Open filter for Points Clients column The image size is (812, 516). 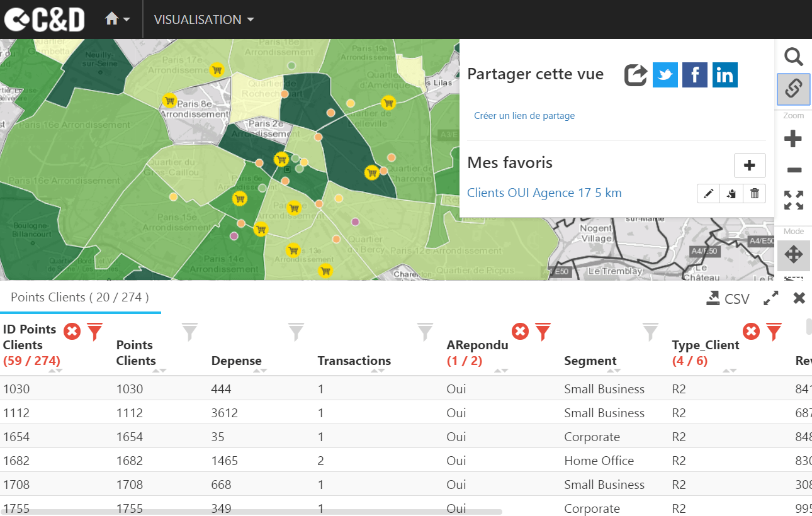tap(189, 332)
